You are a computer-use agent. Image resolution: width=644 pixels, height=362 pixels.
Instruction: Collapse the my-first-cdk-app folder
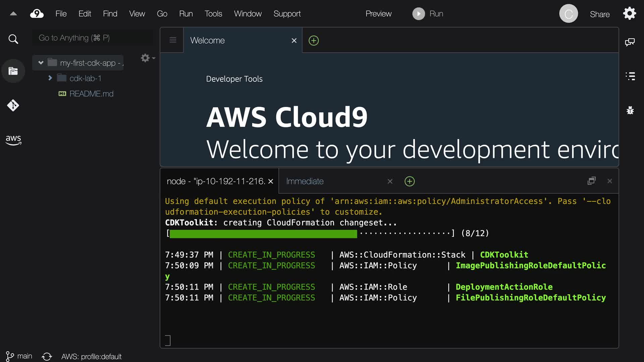(41, 63)
